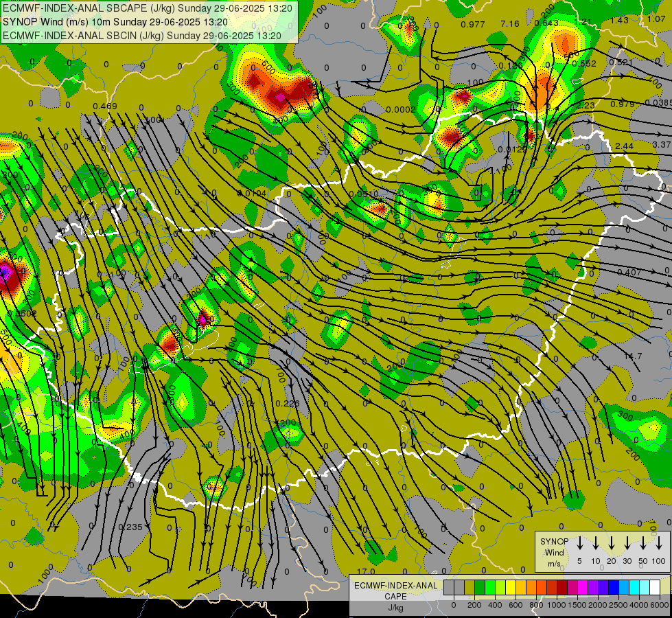Click the '2.44' value on the map
This screenshot has width=672, height=618.
click(x=624, y=146)
